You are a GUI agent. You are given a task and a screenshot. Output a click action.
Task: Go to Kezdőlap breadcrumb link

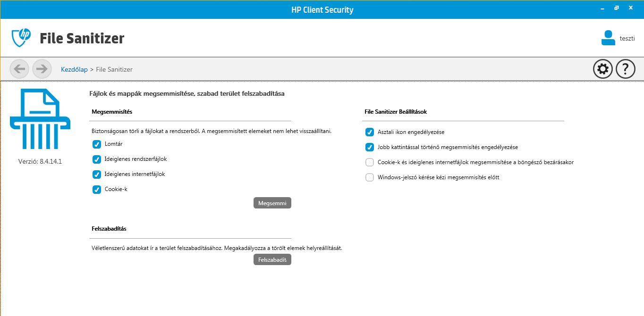click(74, 70)
